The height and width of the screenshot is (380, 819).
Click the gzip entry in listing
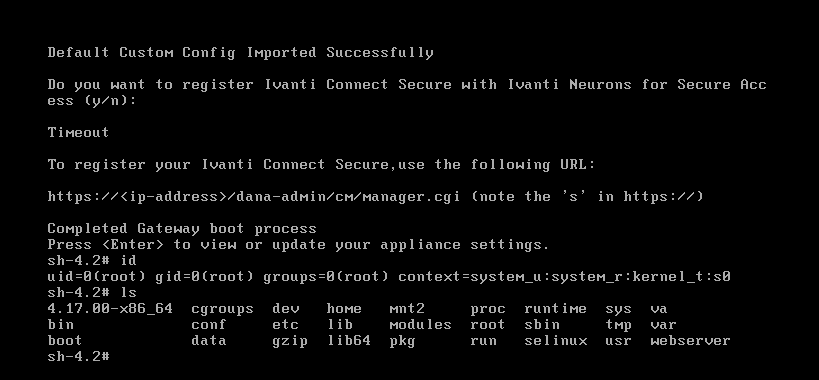click(290, 341)
